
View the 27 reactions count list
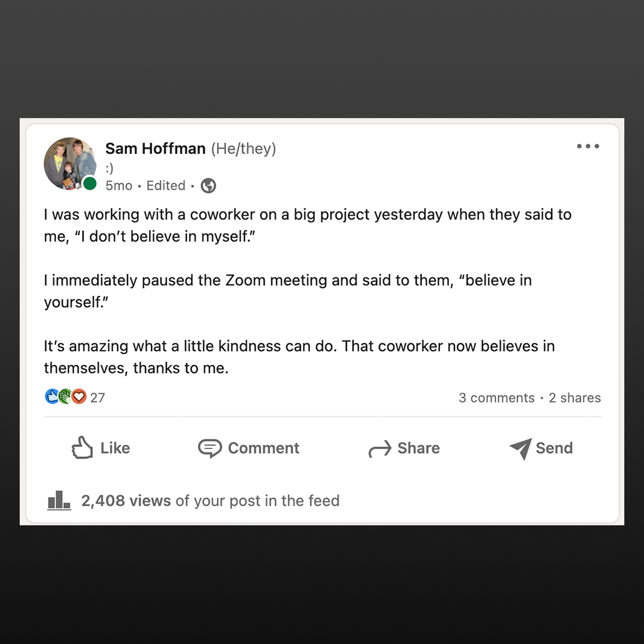coord(98,398)
